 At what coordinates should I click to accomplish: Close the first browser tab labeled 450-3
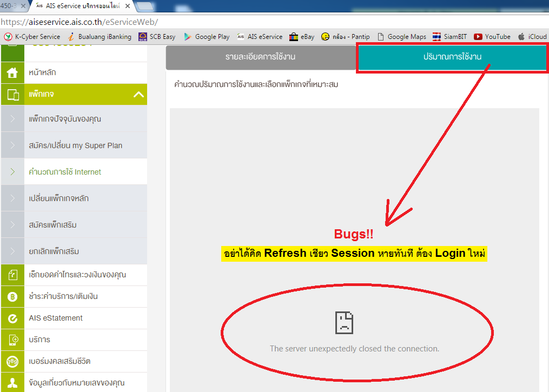pos(23,6)
